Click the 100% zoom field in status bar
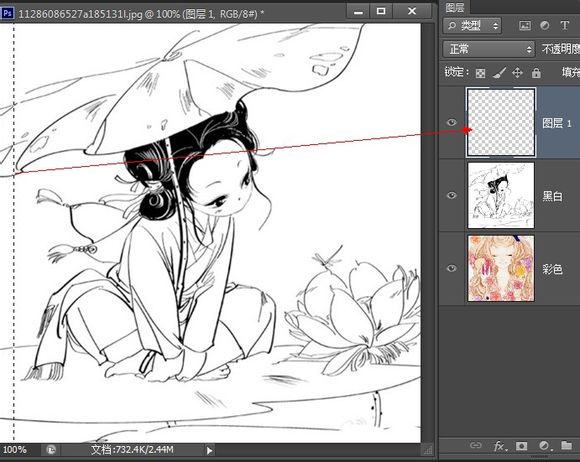 tap(16, 450)
